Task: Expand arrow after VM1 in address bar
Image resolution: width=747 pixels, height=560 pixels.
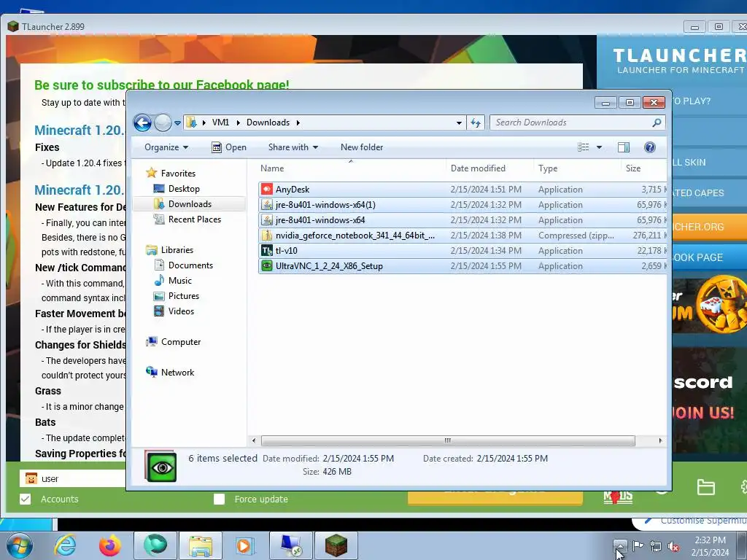Action: click(x=238, y=122)
